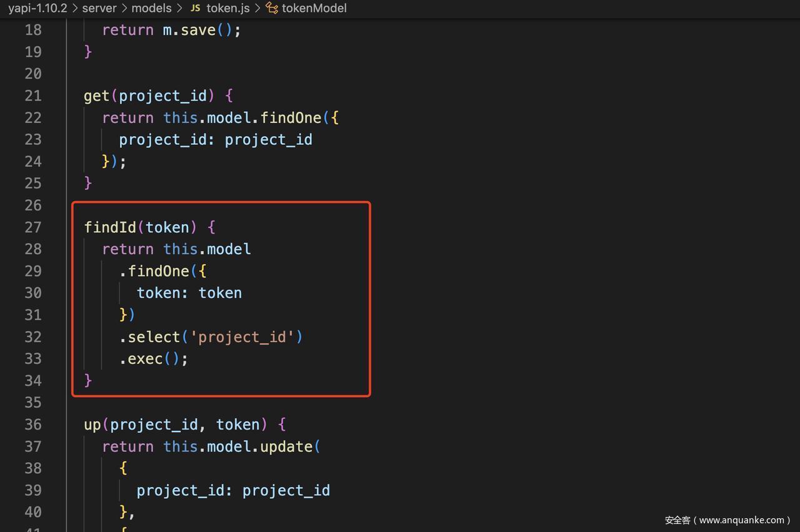800x532 pixels.
Task: Click line number 19 in the gutter
Action: coord(33,52)
